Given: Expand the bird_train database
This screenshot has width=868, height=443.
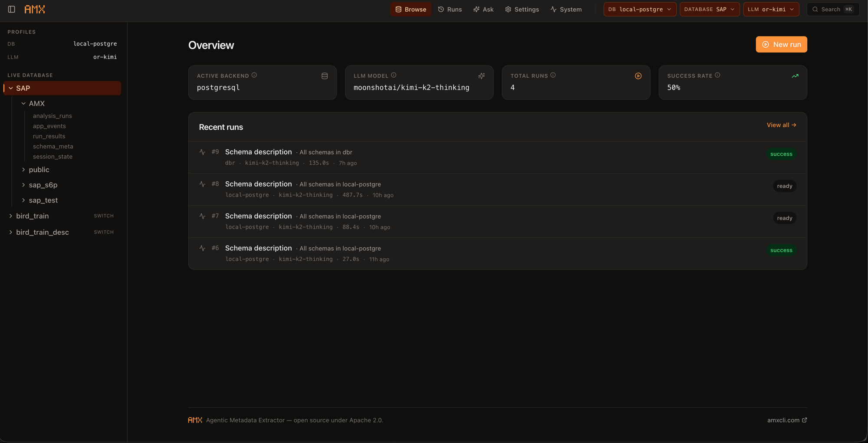Looking at the screenshot, I should point(11,216).
